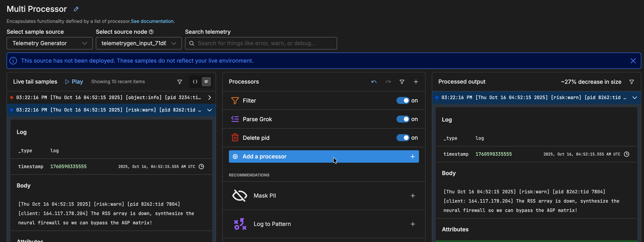
Task: Click the pencil icon to rename Multi Processor
Action: pos(76,9)
